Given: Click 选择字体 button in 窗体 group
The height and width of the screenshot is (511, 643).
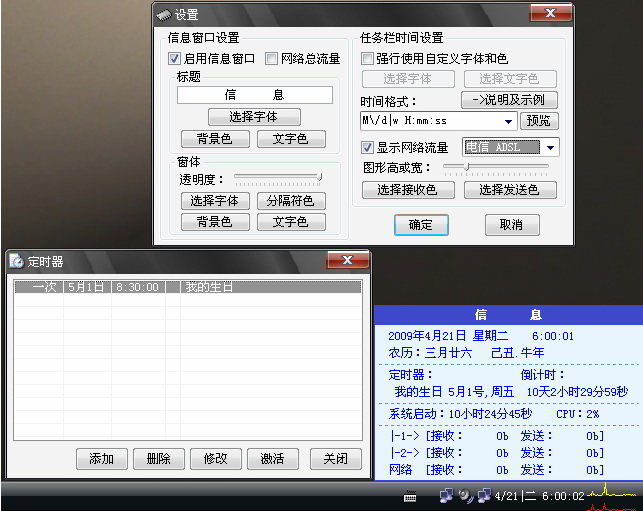Looking at the screenshot, I should pos(215,201).
